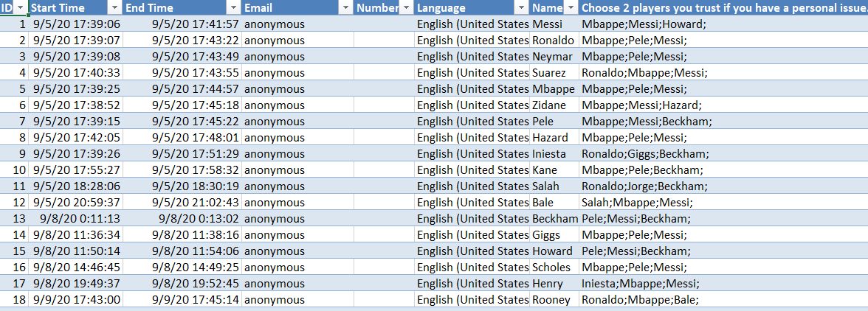Screen dimensions: 868x311
Task: Select start time cell 9/9/20 17:43:00
Action: tap(76, 300)
